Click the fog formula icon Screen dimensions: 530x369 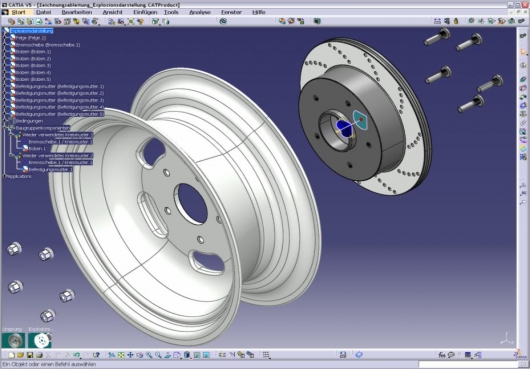pos(441,355)
